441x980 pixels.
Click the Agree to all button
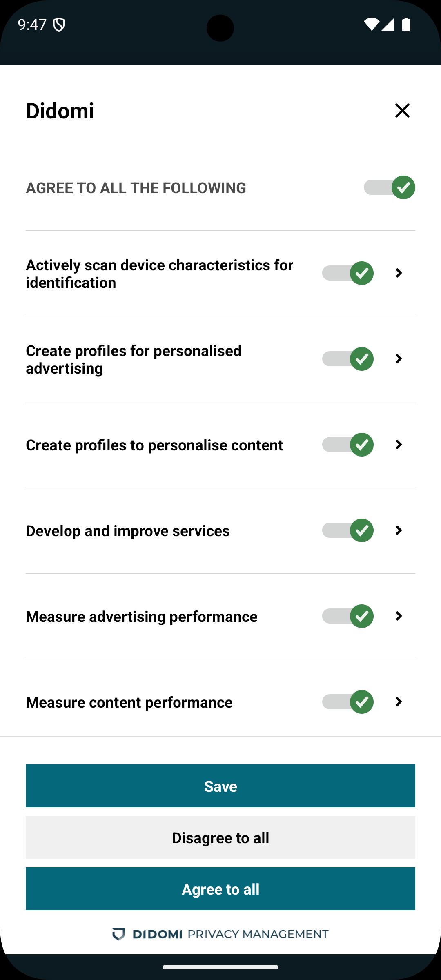click(220, 889)
